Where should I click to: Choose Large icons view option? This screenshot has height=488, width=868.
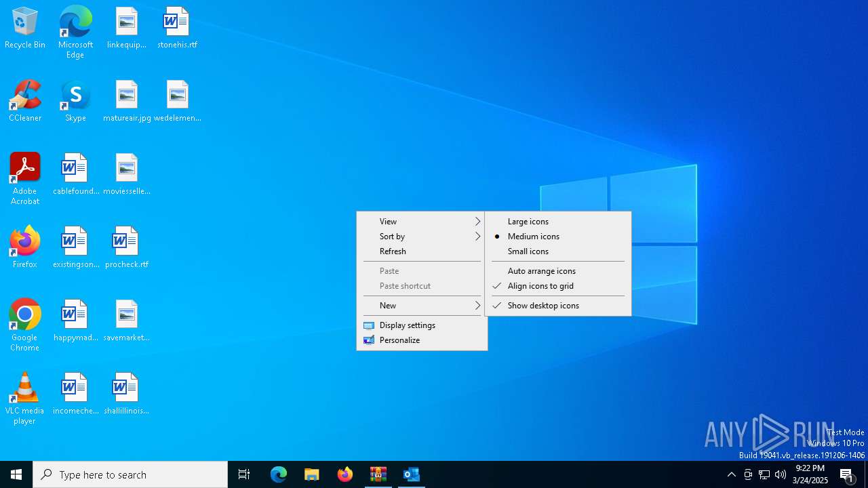click(558, 222)
